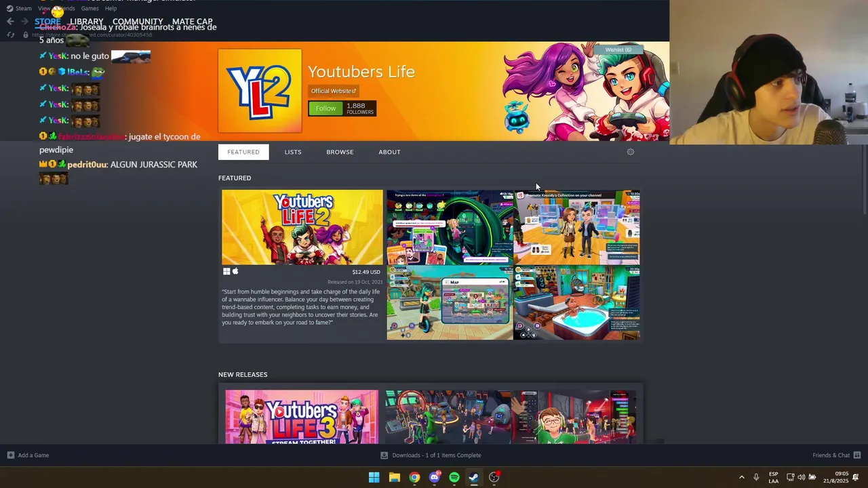The width and height of the screenshot is (868, 488).
Task: Click the store URL address text
Action: pos(92,35)
